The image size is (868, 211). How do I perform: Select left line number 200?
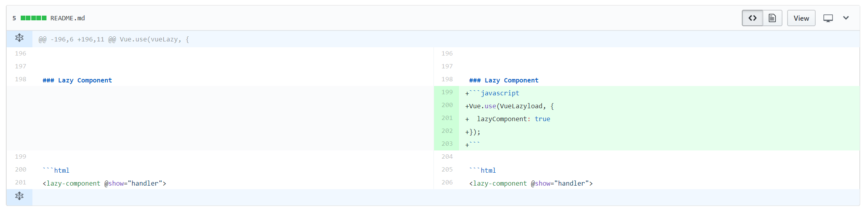[21, 170]
